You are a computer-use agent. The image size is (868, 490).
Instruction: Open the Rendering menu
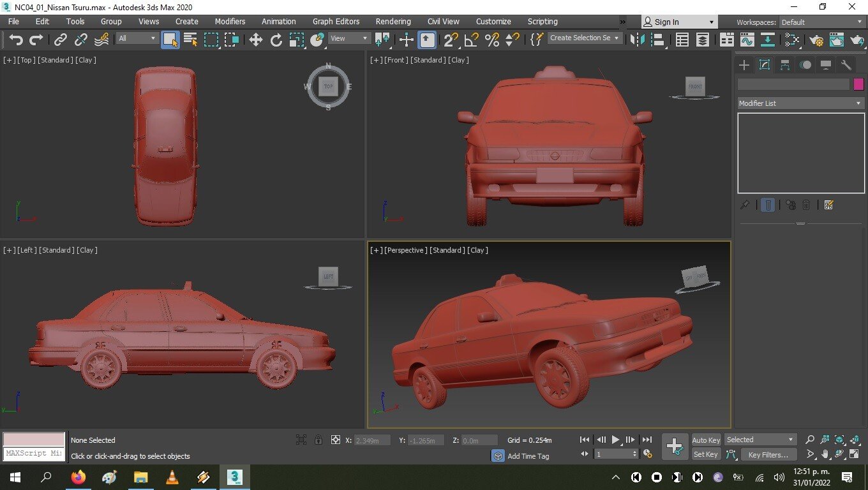click(393, 21)
